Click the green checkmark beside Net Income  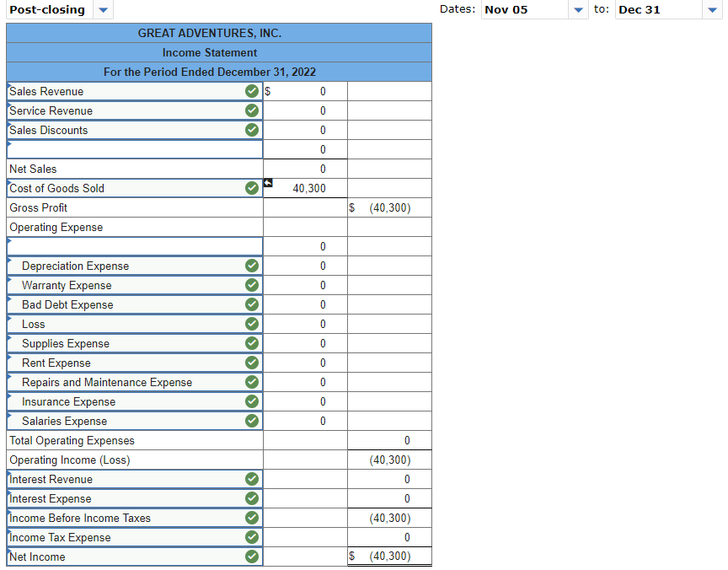pos(250,557)
